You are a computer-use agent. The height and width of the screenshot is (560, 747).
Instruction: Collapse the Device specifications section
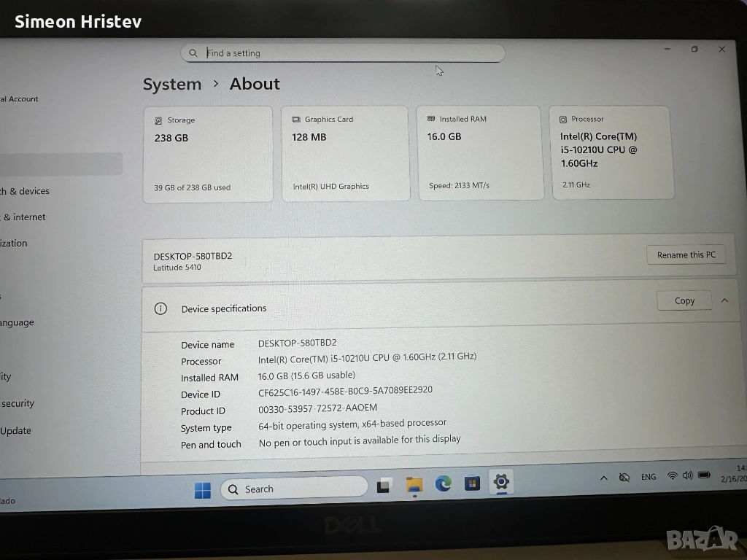coord(724,300)
